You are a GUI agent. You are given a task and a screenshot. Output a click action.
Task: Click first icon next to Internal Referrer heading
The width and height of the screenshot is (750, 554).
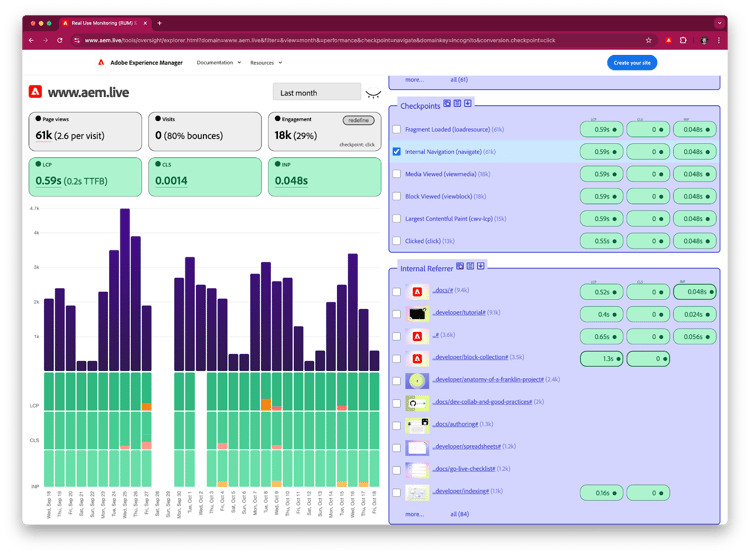pos(460,266)
